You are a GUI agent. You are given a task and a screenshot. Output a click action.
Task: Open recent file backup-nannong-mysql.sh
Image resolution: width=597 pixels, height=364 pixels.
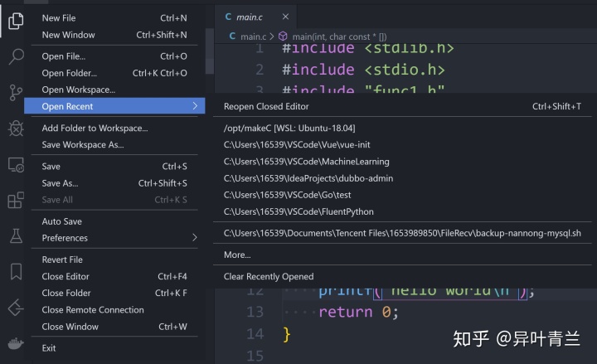click(x=402, y=233)
